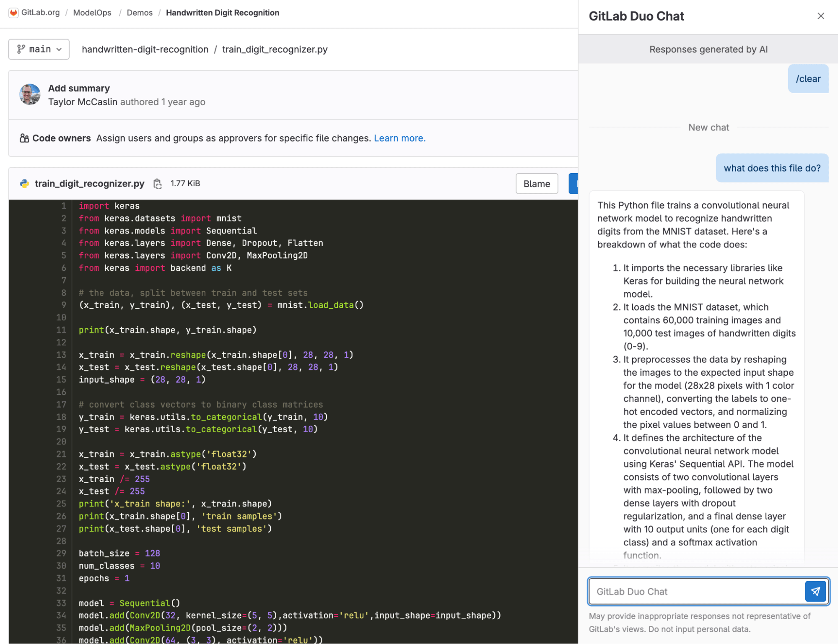Open the 'Add summary' commit

click(x=79, y=88)
